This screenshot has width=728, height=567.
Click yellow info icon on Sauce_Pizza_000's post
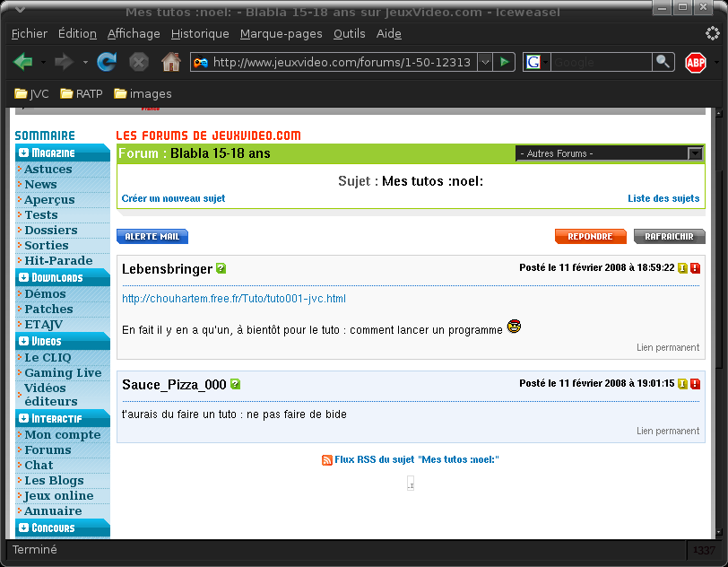(x=682, y=384)
